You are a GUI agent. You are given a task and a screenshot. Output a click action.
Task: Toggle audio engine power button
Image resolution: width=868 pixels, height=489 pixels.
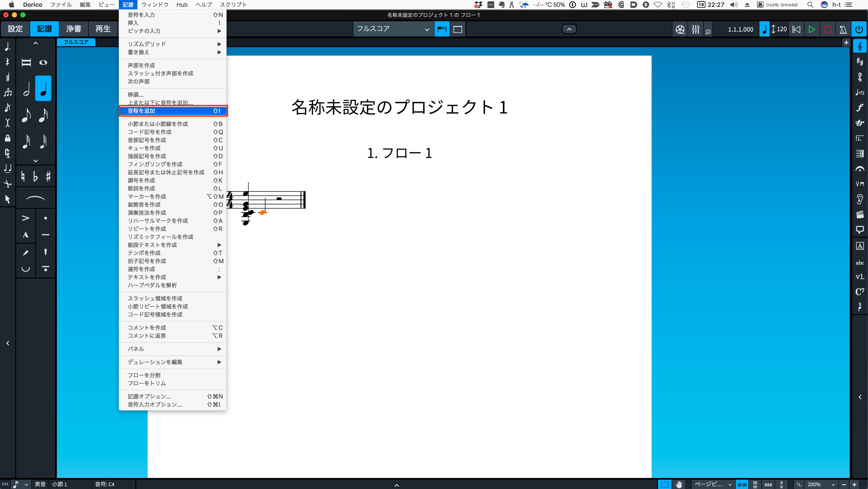859,29
